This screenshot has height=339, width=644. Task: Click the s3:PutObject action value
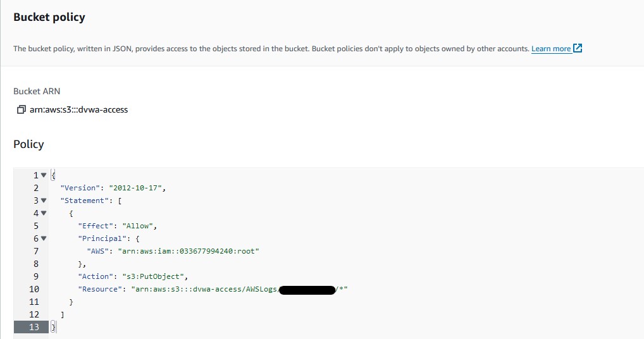153,276
